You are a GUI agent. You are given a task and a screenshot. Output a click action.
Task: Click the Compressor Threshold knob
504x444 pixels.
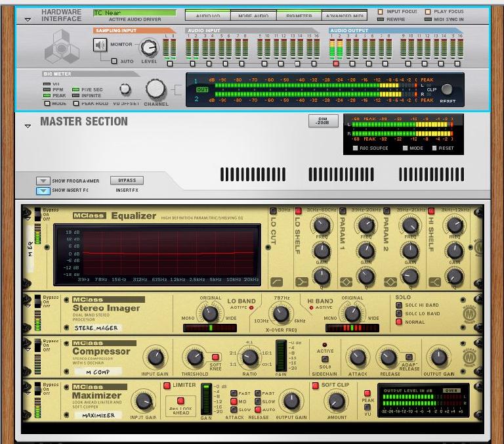pyautogui.click(x=195, y=357)
